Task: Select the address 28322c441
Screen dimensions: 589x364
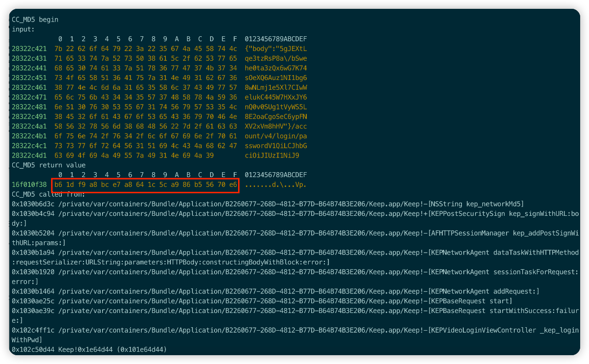Action: pos(29,68)
